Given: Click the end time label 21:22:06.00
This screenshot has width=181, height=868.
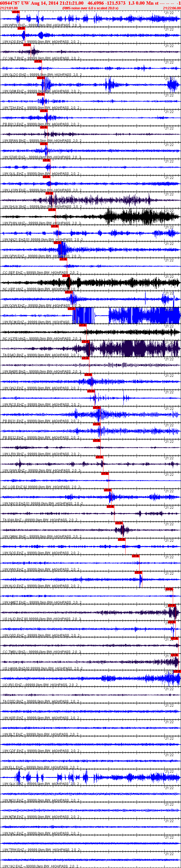Looking at the screenshot, I should pos(172,8).
